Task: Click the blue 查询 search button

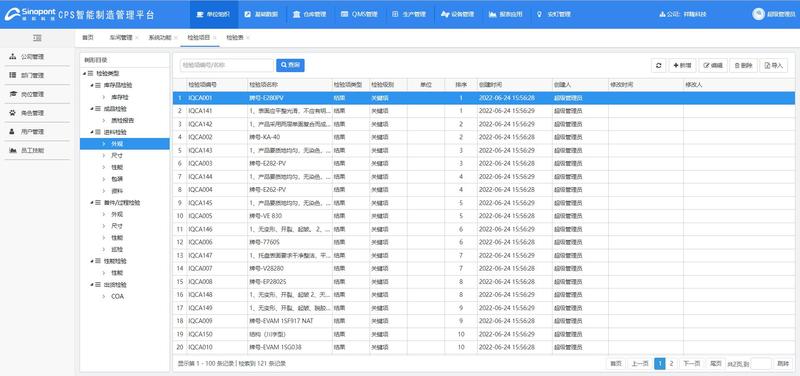Action: [x=290, y=65]
